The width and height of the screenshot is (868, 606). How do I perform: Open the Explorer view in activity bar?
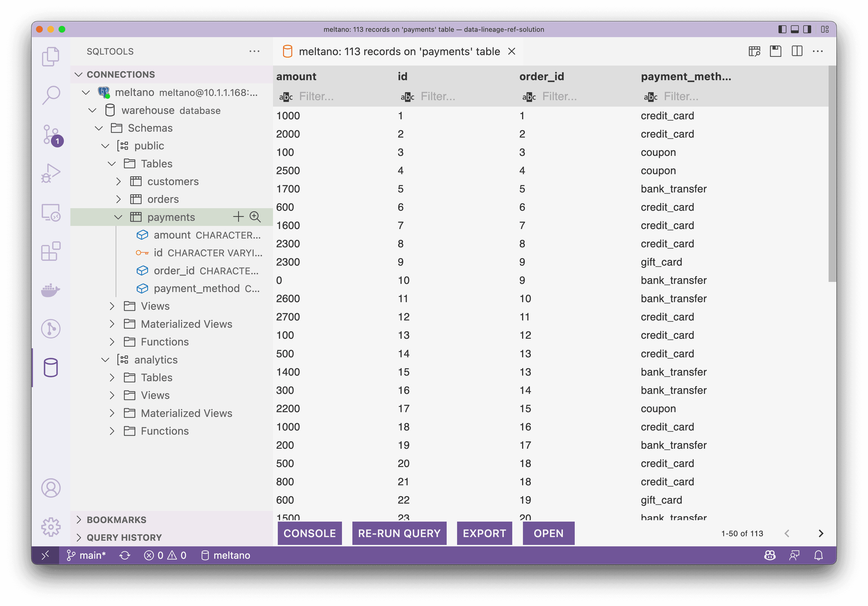click(x=51, y=57)
